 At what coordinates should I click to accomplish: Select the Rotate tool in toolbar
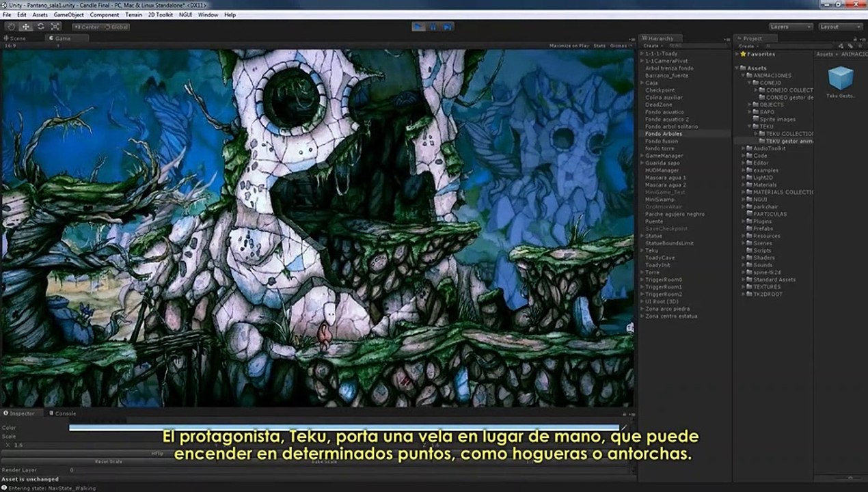point(40,27)
